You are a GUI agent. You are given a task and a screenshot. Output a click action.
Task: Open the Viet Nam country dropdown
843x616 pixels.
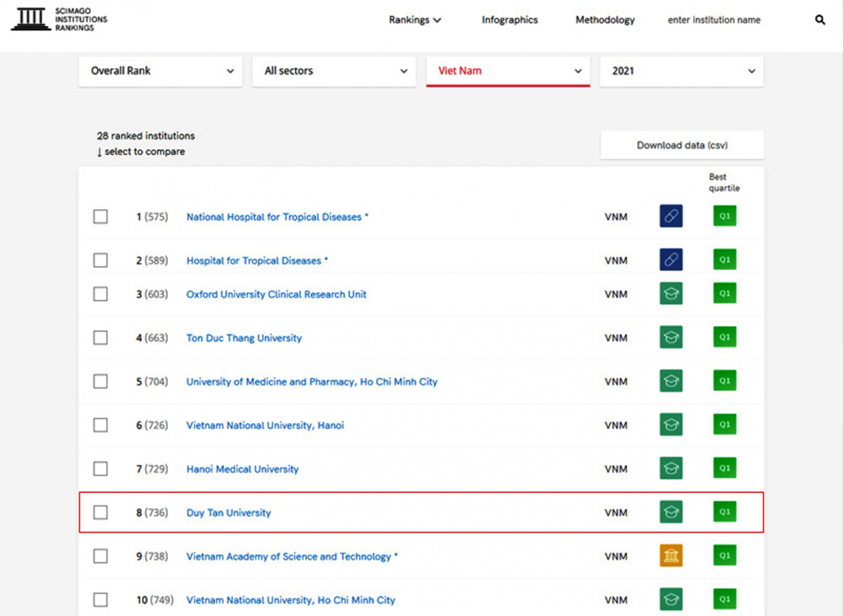point(508,71)
